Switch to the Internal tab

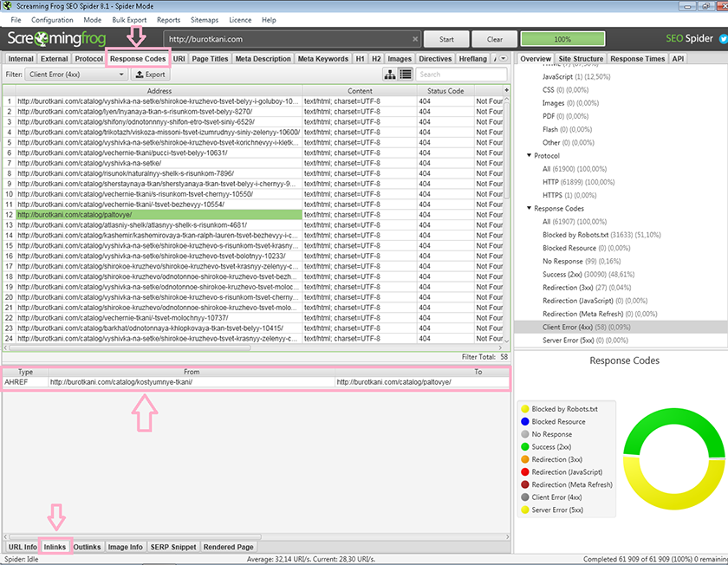click(x=21, y=59)
